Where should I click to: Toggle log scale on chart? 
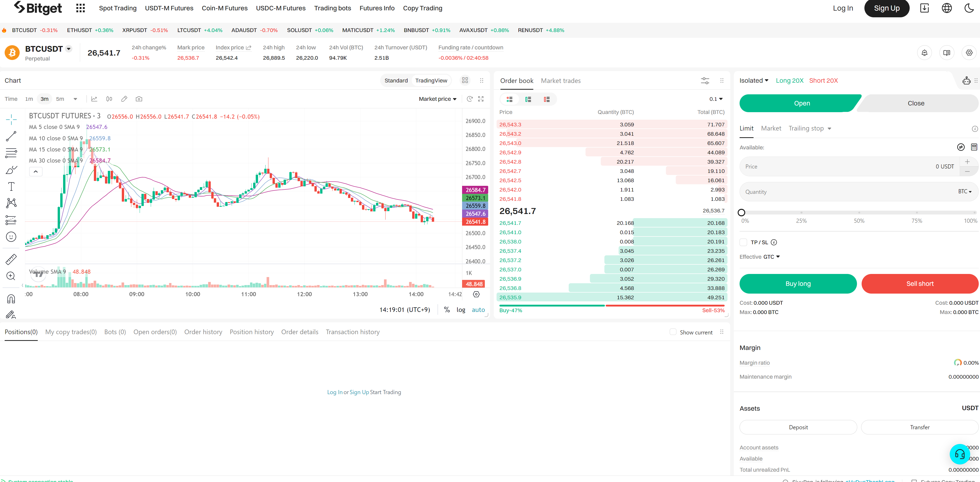point(461,309)
